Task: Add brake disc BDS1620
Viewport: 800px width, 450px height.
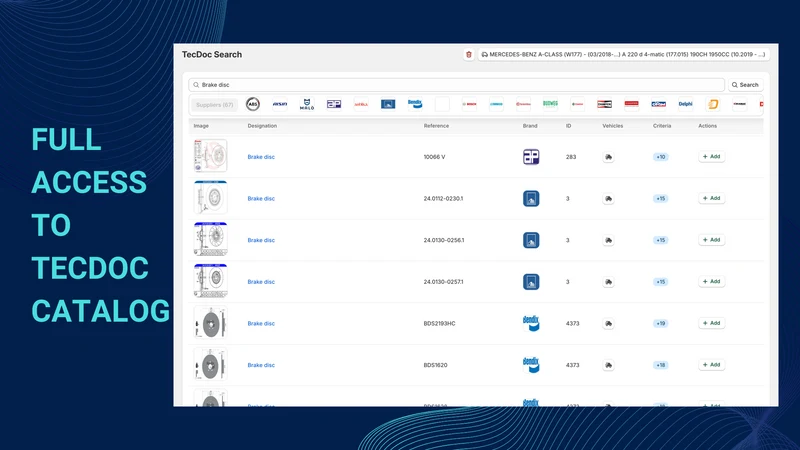Action: pyautogui.click(x=711, y=365)
